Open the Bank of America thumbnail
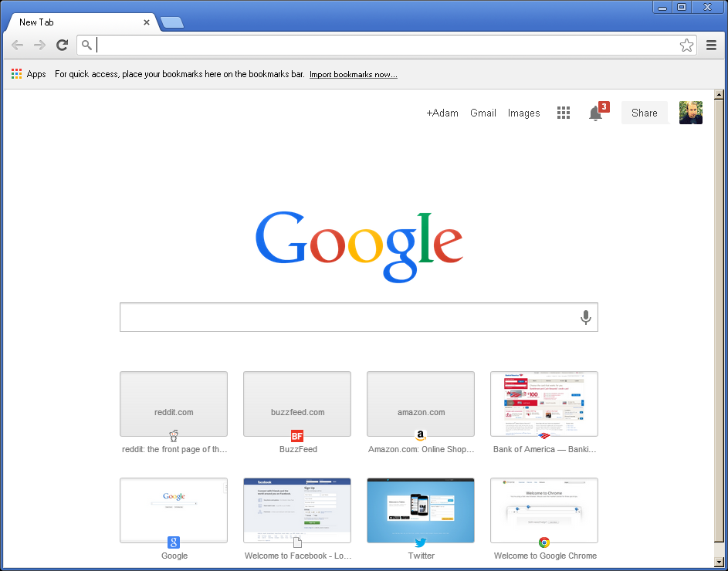 click(x=544, y=404)
